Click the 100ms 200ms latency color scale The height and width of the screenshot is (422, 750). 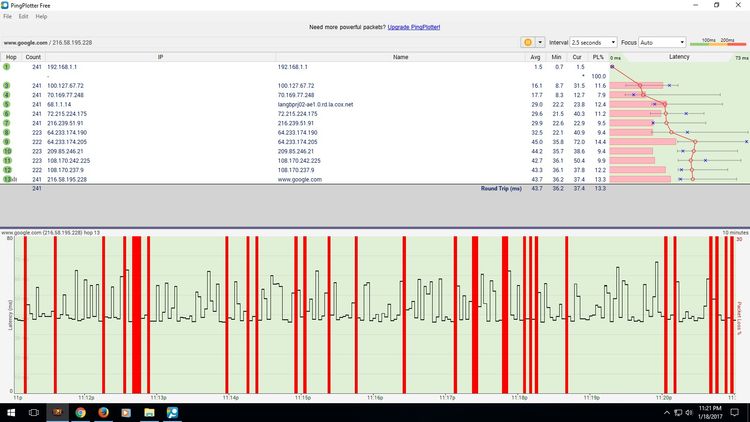coord(718,42)
